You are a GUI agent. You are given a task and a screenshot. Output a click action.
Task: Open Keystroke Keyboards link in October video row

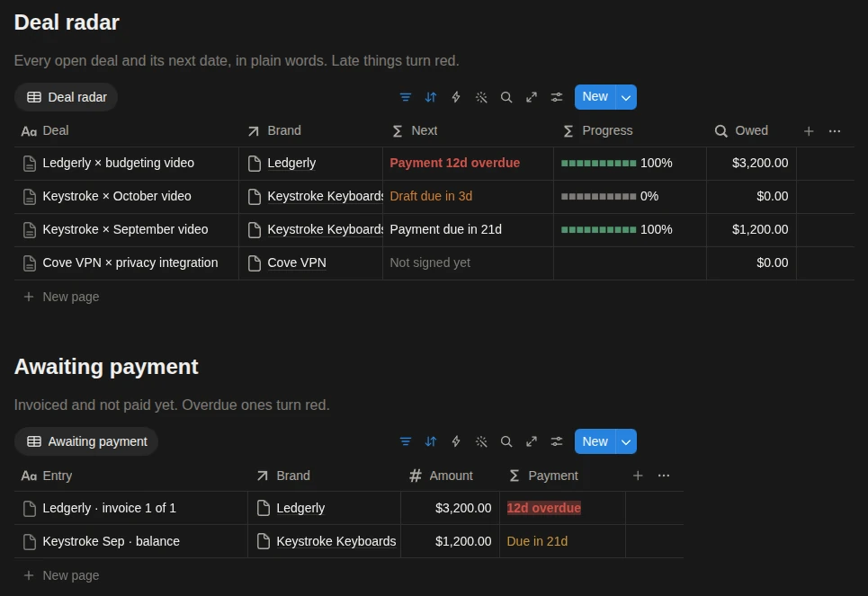[x=325, y=197]
